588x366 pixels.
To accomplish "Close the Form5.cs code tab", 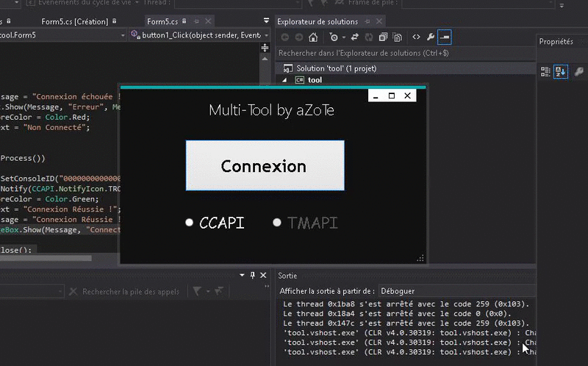I will [x=208, y=21].
